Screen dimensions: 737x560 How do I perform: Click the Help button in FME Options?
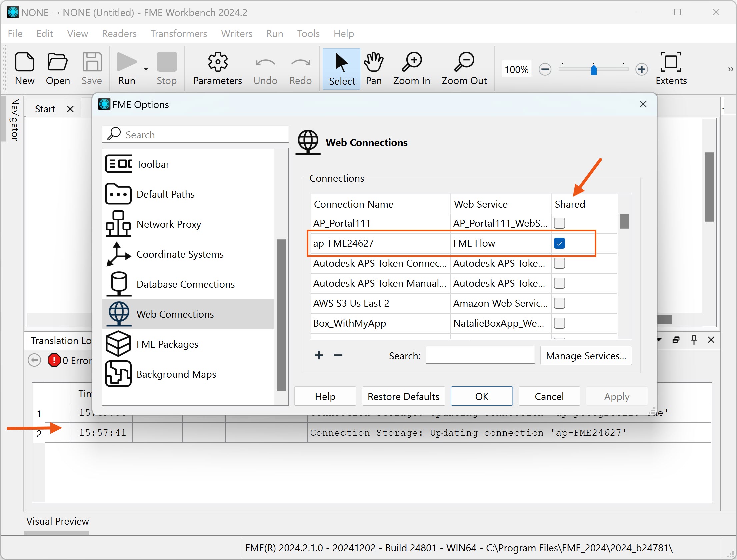click(325, 396)
